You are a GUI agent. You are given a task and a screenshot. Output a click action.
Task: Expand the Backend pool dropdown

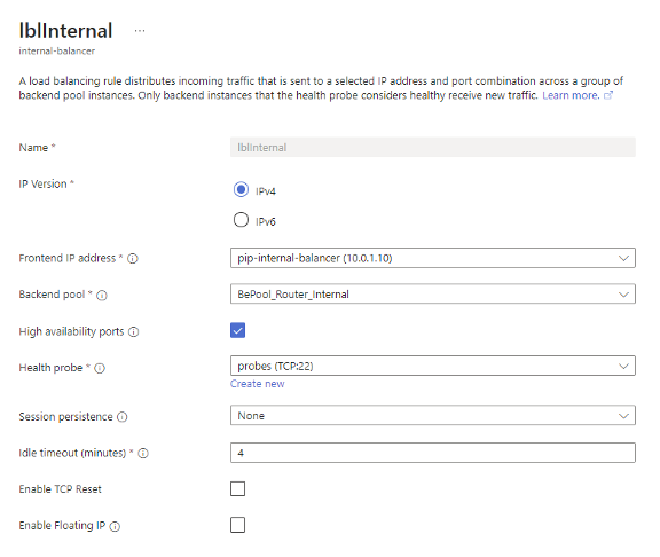click(432, 294)
